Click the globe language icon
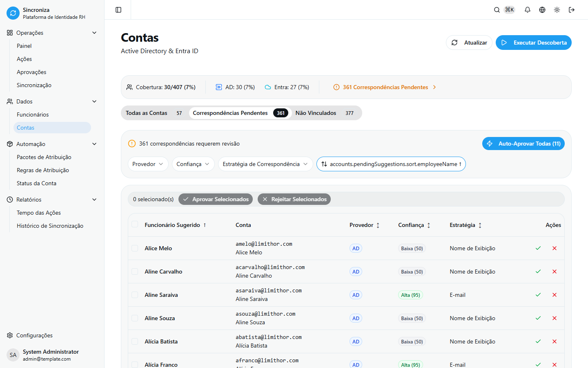The image size is (588, 368). [x=542, y=10]
